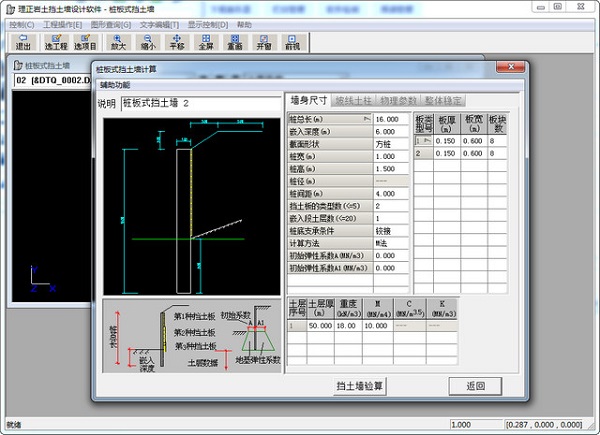Click the 重画 (Redraw) toolbar icon
Image resolution: width=600 pixels, height=435 pixels.
pos(234,42)
